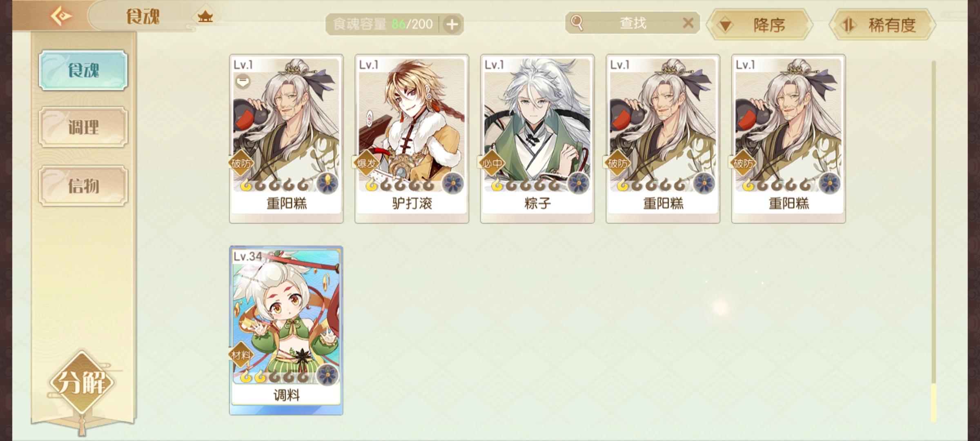Screen dimensions: 980x441
Task: Open the 稀有度 sort dropdown
Action: (882, 25)
